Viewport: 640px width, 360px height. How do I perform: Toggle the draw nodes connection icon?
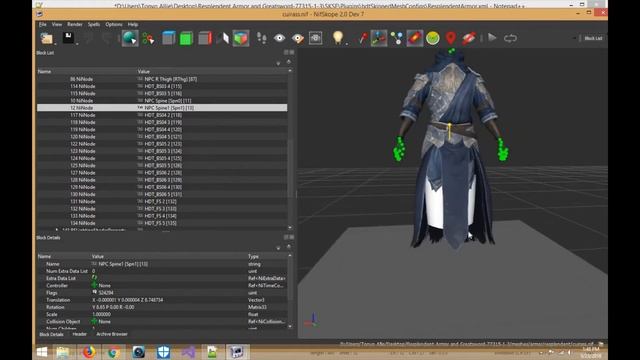click(x=396, y=38)
